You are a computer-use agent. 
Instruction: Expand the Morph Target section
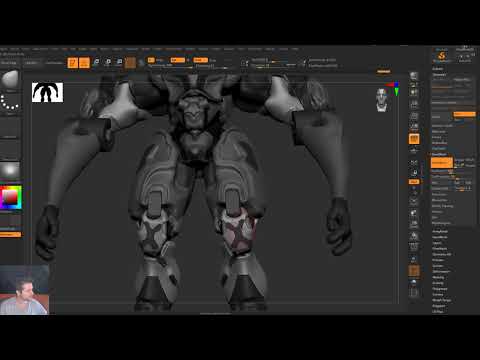[442, 300]
